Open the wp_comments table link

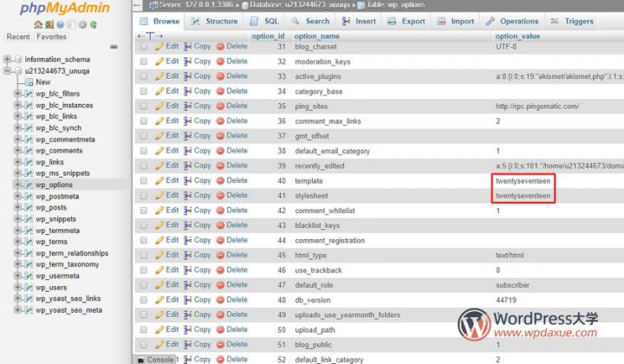pos(59,151)
